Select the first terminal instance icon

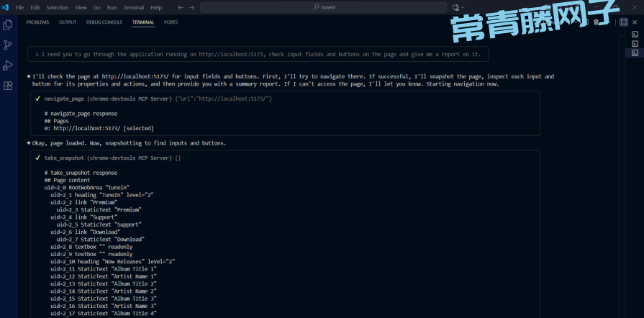(635, 34)
